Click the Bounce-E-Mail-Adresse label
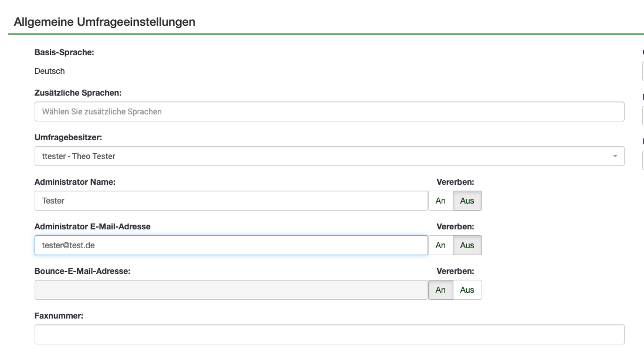 coord(82,271)
